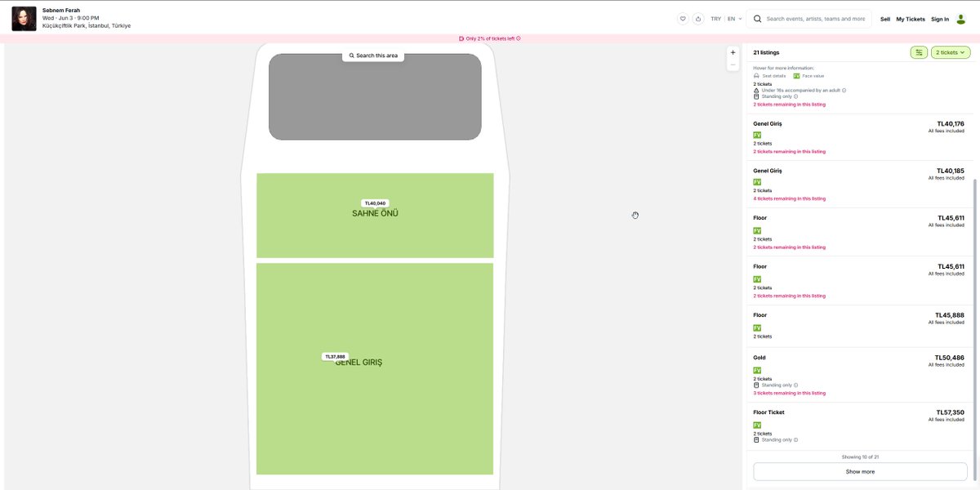980x490 pixels.
Task: Select the GENEL GIRIŞ section on map
Action: coord(375,368)
